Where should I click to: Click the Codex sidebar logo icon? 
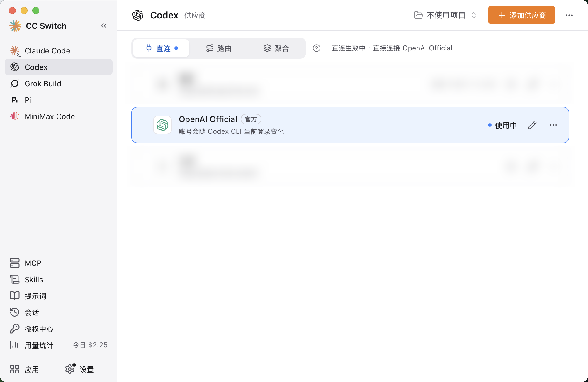(15, 67)
